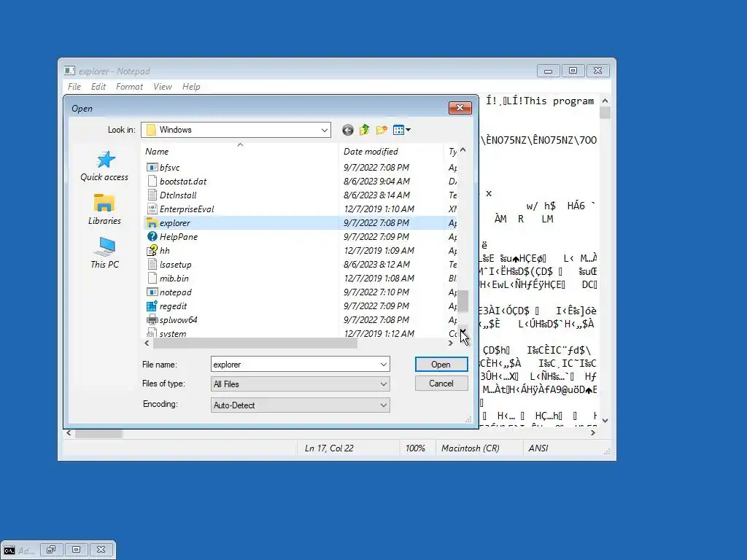
Task: Open the Encoding dropdown
Action: (384, 405)
